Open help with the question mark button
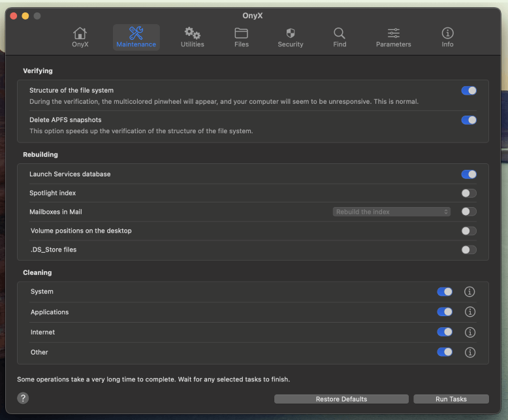 tap(23, 398)
